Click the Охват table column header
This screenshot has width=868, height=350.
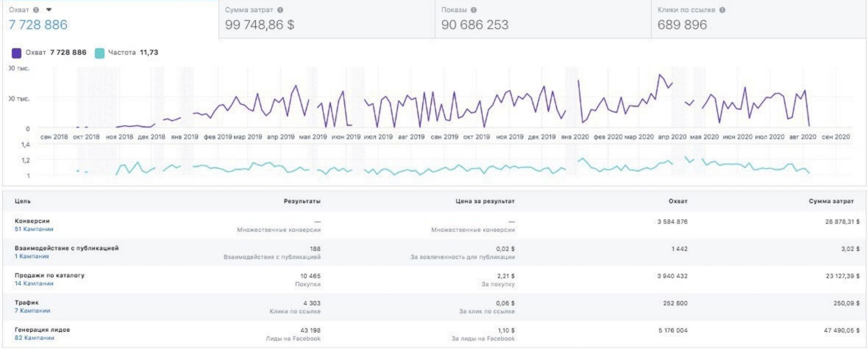[678, 201]
